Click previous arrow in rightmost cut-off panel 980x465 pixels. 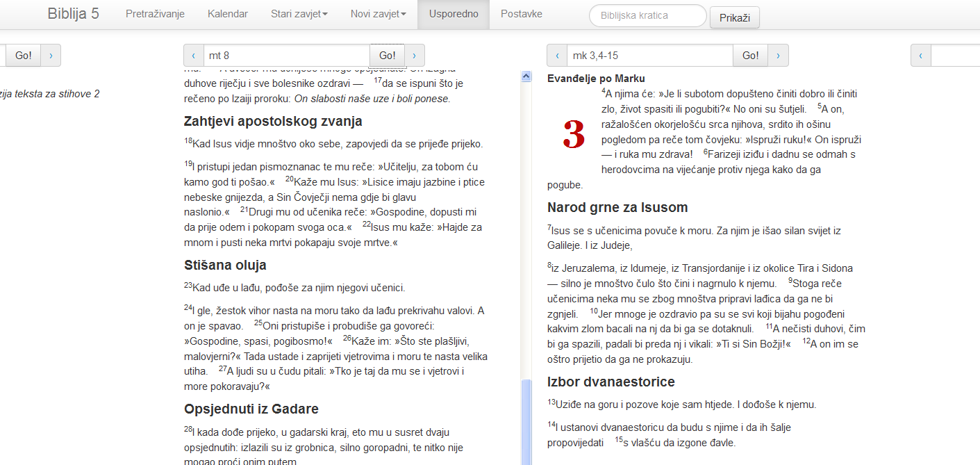coord(921,56)
